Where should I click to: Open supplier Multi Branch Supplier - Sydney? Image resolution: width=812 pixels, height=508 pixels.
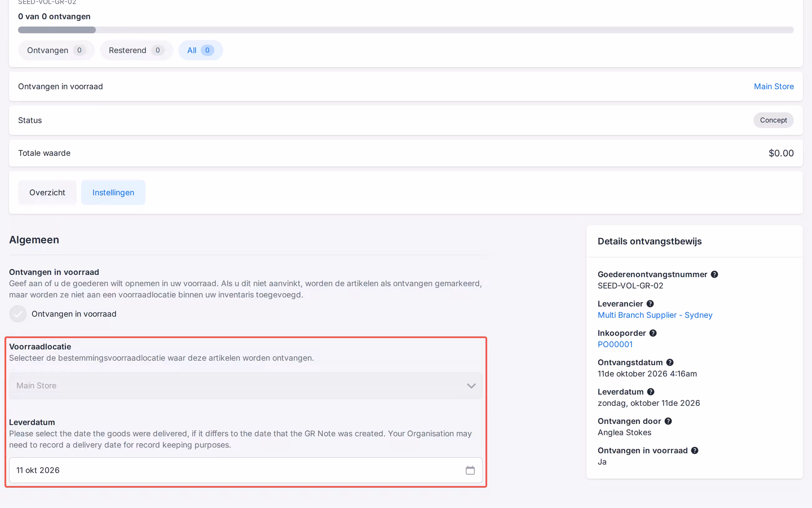pyautogui.click(x=655, y=315)
